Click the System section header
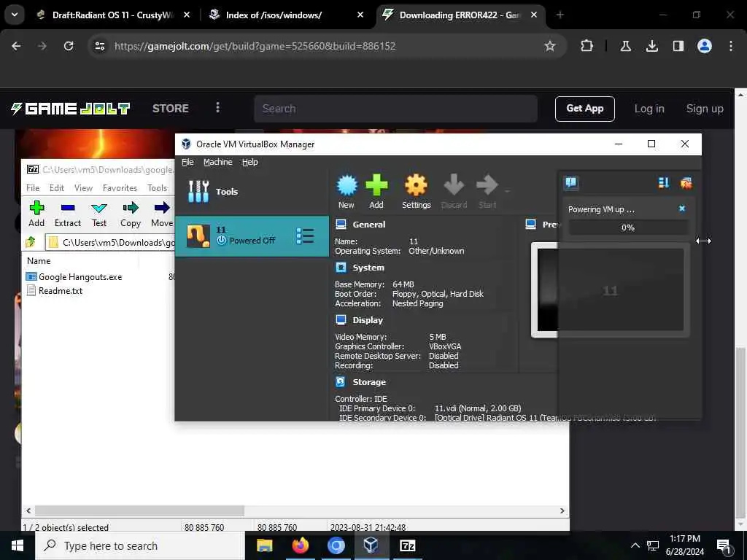747x560 pixels. [x=368, y=268]
